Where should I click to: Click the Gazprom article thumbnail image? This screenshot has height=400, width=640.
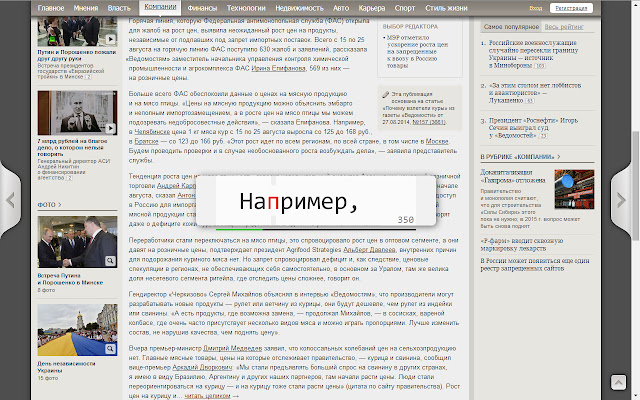tap(574, 189)
